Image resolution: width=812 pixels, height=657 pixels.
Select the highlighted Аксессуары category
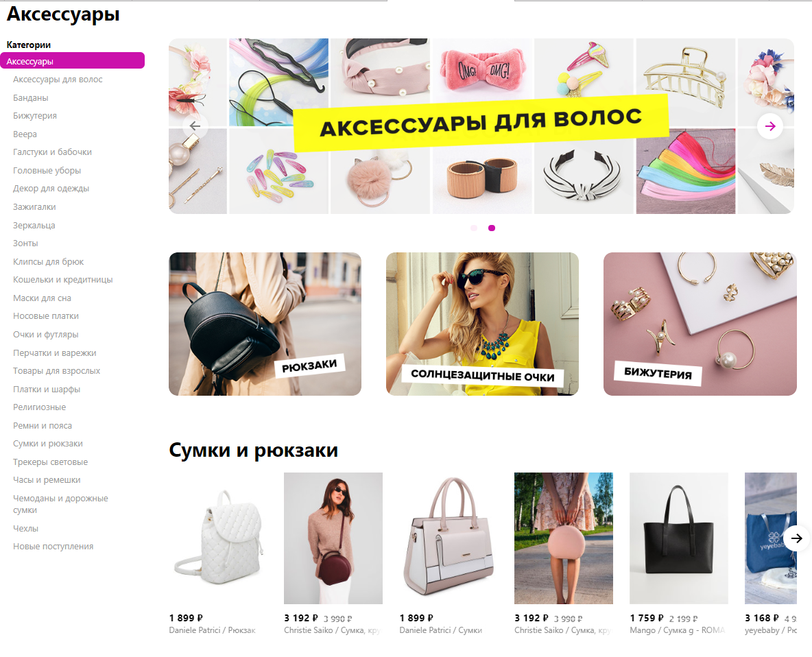point(73,61)
